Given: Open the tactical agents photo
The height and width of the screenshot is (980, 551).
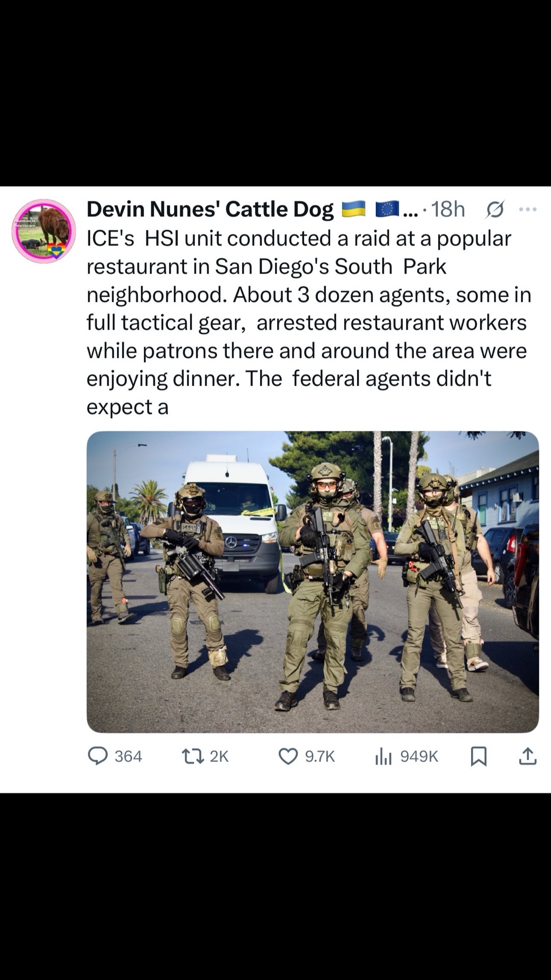Looking at the screenshot, I should tap(312, 582).
